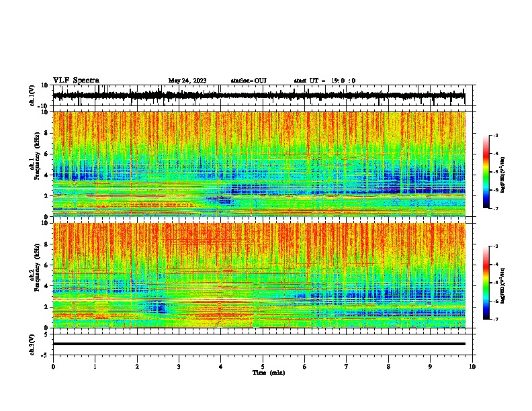Screen dimensions: 532x411
Task: Click tick label "1" on the time axis
Action: (x=95, y=367)
